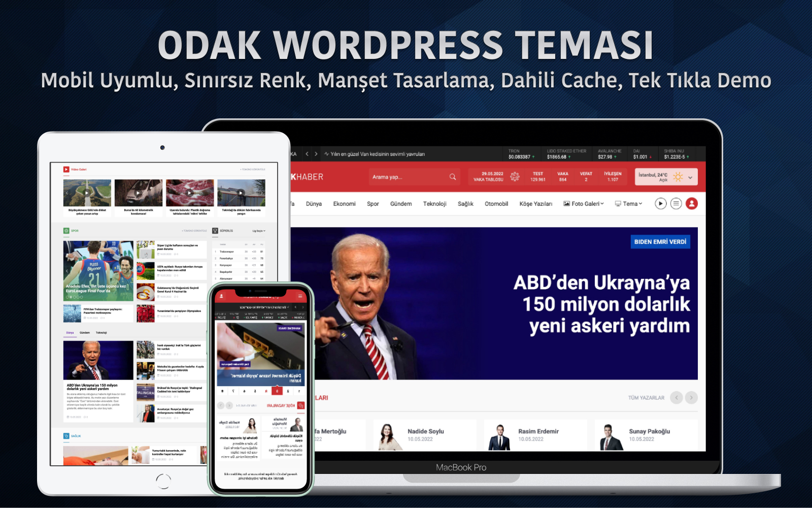Click Tümünü Görüntüle beside Video Galeri
This screenshot has width=812, height=508.
253,170
